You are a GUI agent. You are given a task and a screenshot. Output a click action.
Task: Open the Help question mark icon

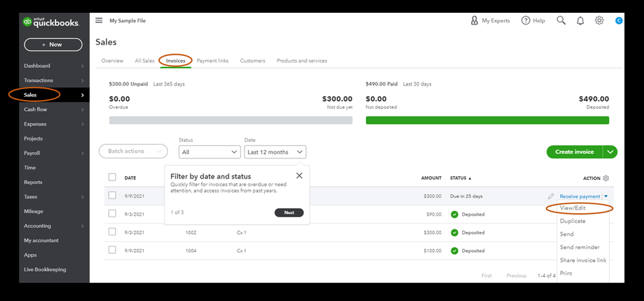click(x=526, y=21)
